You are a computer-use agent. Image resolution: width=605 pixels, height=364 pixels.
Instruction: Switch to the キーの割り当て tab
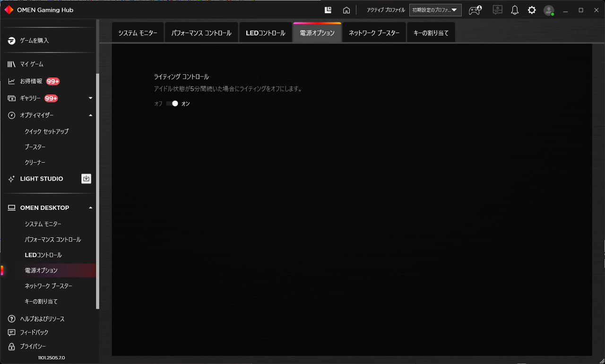pos(431,33)
